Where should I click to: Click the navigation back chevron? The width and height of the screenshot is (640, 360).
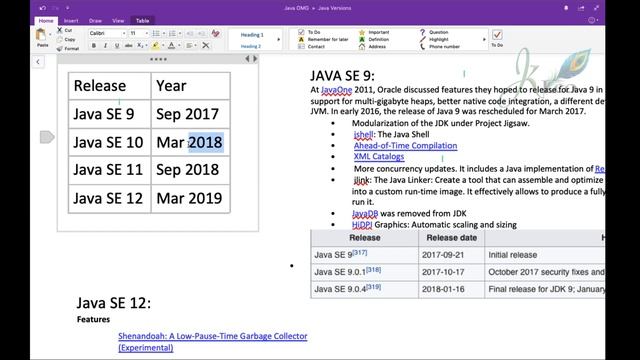tap(38, 62)
